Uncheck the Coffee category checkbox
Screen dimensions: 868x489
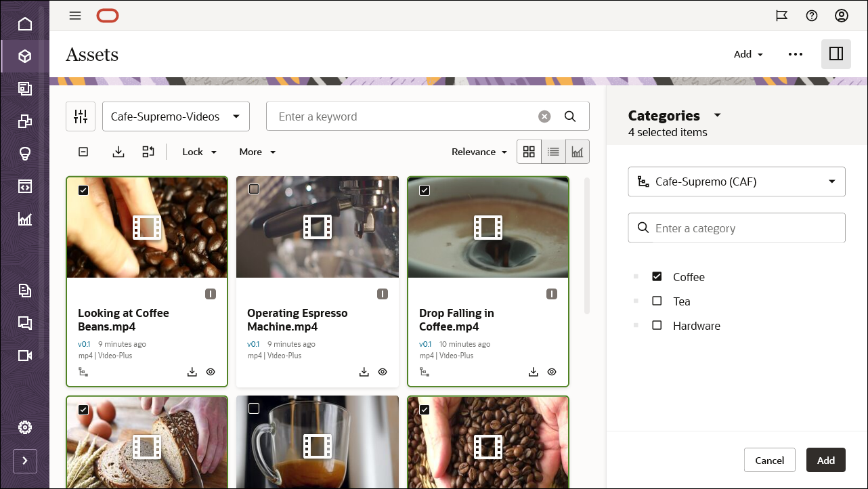click(657, 276)
